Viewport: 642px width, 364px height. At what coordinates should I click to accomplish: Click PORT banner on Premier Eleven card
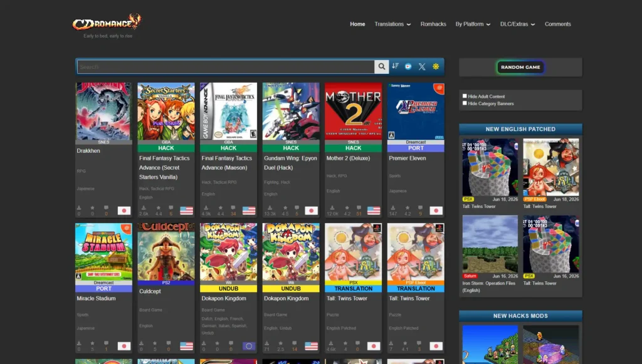[416, 148]
